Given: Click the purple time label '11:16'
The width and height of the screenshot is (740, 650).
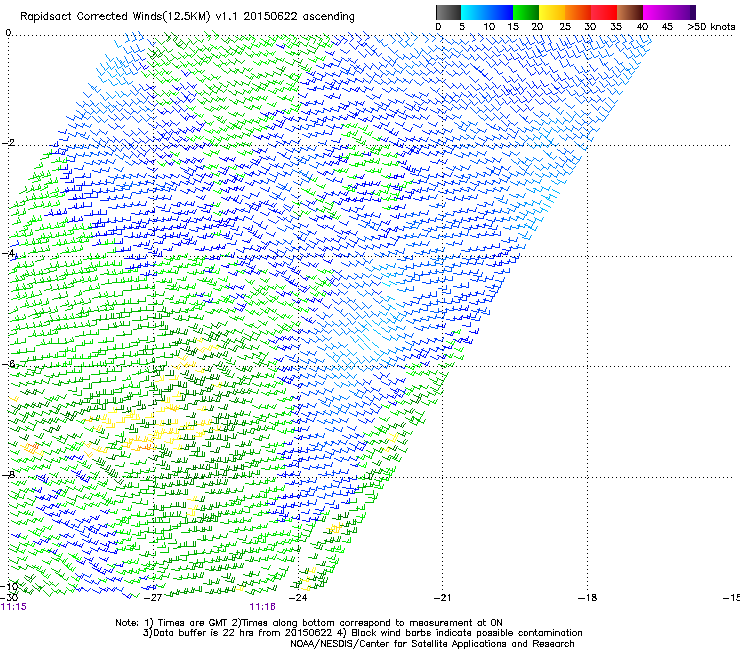Looking at the screenshot, I should pos(262,607).
